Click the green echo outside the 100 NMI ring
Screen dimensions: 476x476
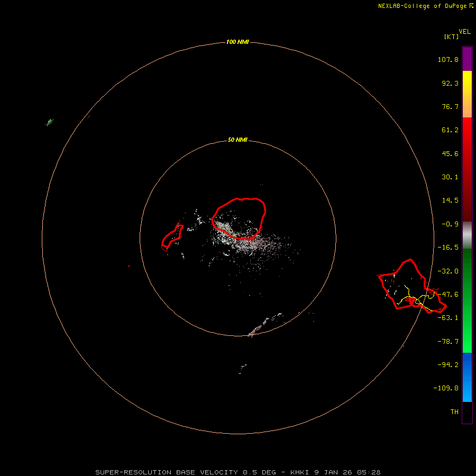click(50, 122)
